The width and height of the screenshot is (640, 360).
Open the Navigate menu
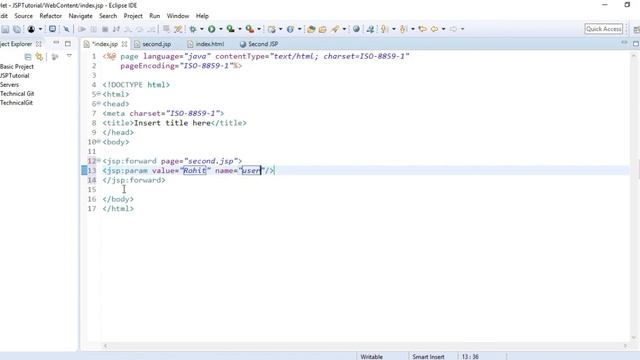pyautogui.click(x=80, y=16)
